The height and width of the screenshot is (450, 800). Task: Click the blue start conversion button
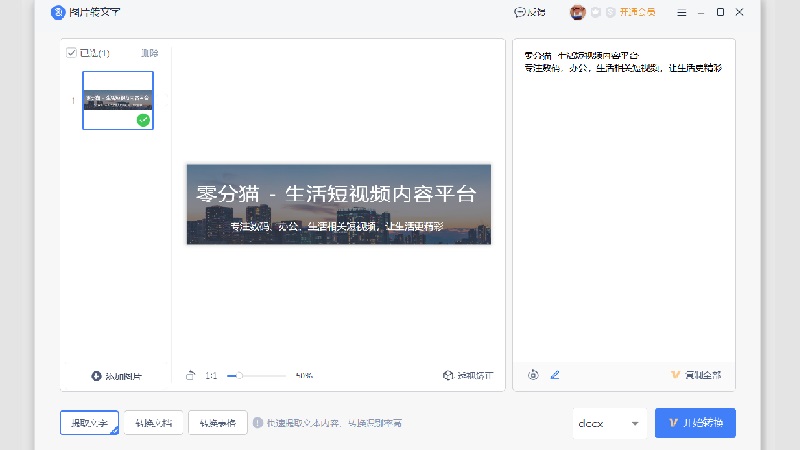[695, 423]
